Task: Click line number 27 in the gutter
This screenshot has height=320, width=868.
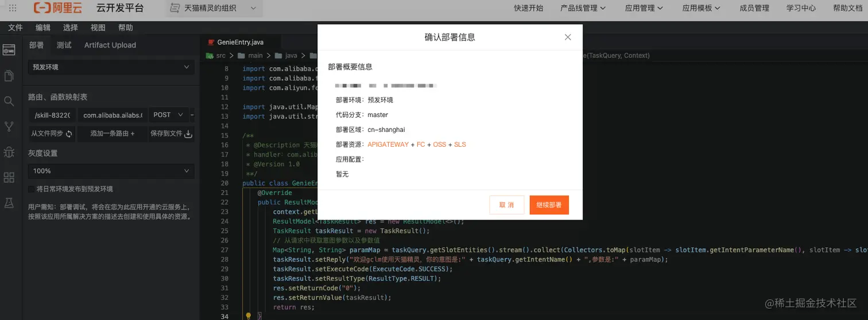Action: click(224, 250)
